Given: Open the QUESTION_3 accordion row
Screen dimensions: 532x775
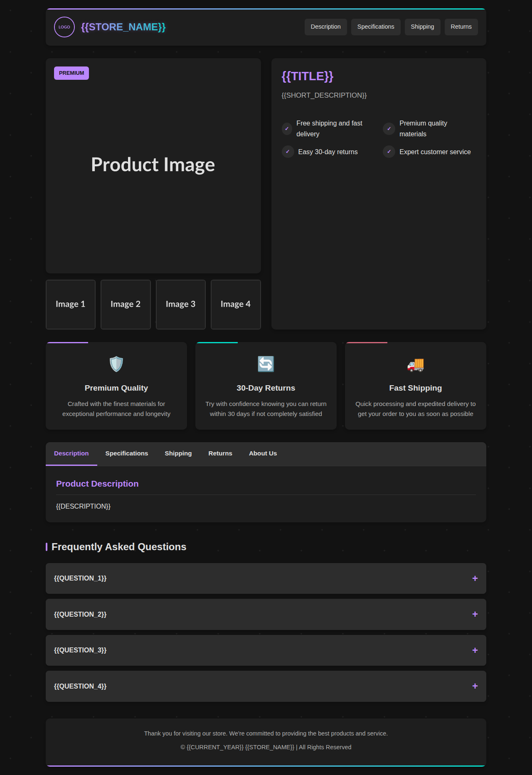Looking at the screenshot, I should click(x=266, y=650).
